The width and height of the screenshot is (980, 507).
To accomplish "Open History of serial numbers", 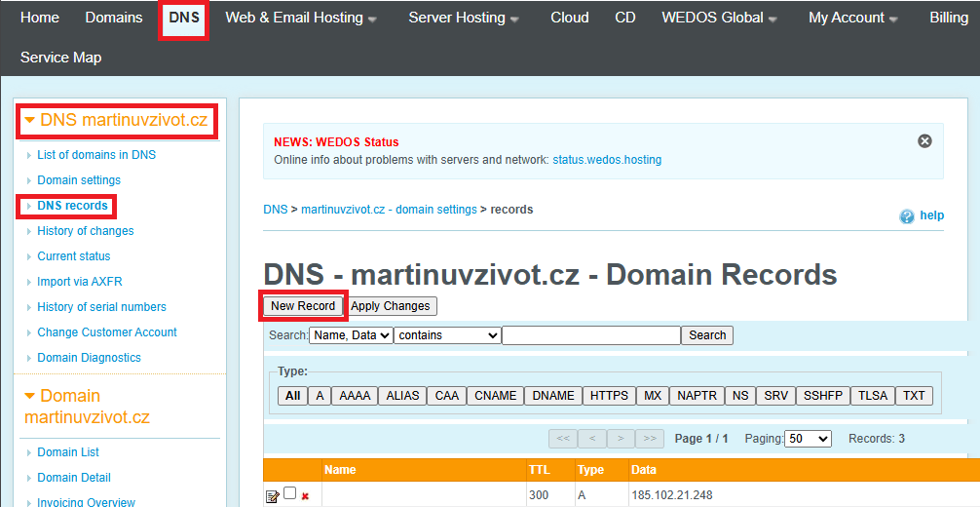I will [102, 307].
